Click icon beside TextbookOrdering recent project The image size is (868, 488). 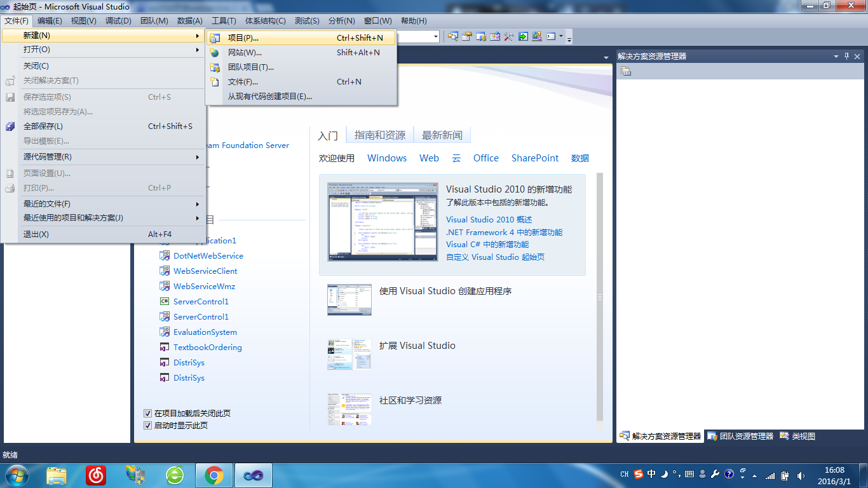163,348
